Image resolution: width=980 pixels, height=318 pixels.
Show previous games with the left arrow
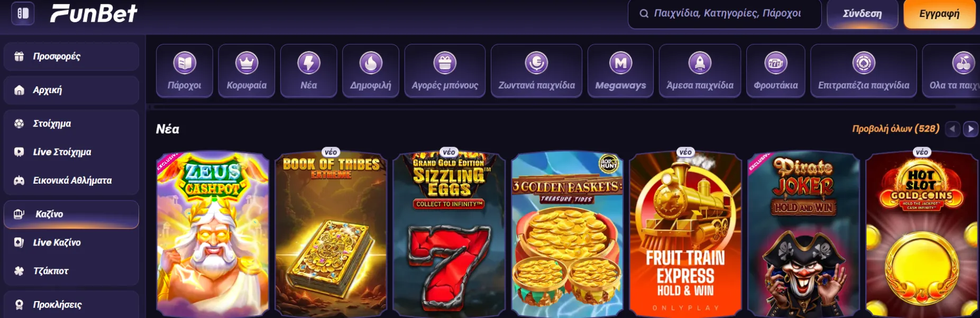(952, 129)
